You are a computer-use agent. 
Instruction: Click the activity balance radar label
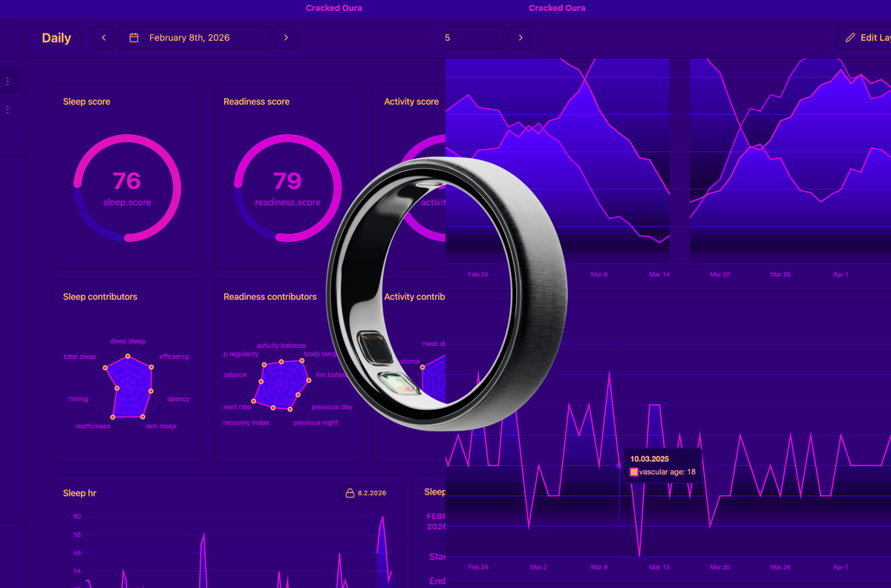click(281, 346)
